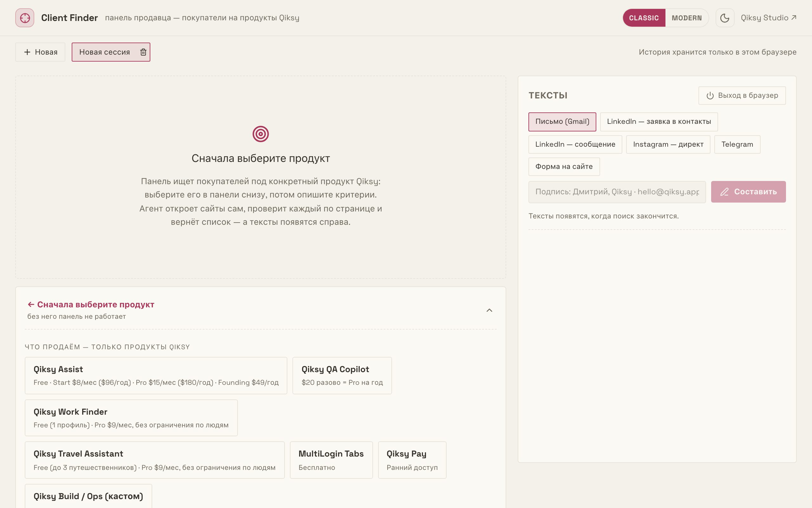Click the target icon in the empty state
The image size is (812, 508).
pyautogui.click(x=261, y=134)
